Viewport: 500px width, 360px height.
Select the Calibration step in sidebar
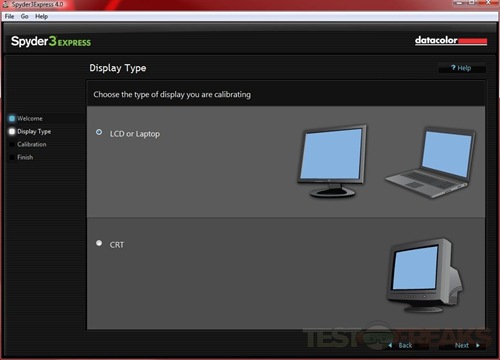click(32, 144)
